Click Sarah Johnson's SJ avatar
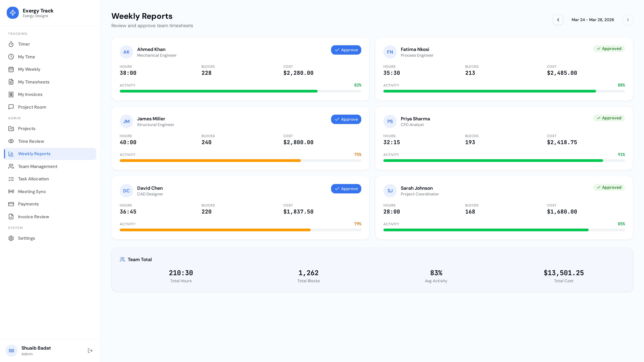Screen dimensions: 644x362 click(390, 191)
